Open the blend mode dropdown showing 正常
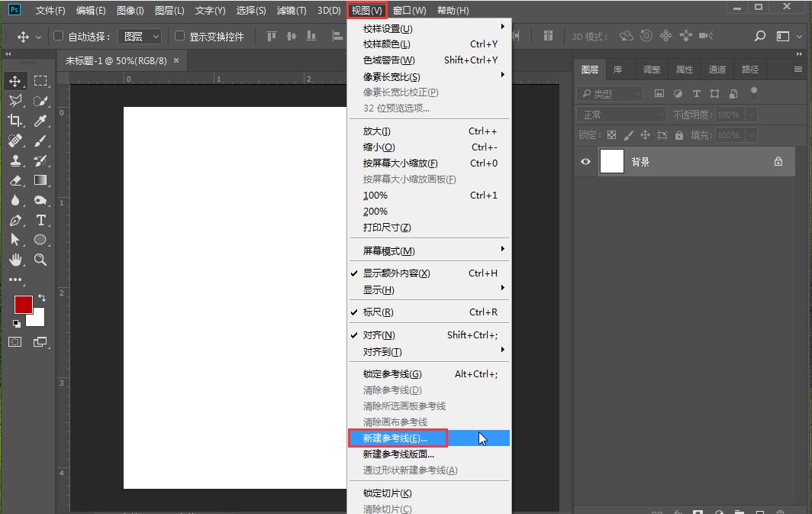This screenshot has width=812, height=514. (620, 114)
